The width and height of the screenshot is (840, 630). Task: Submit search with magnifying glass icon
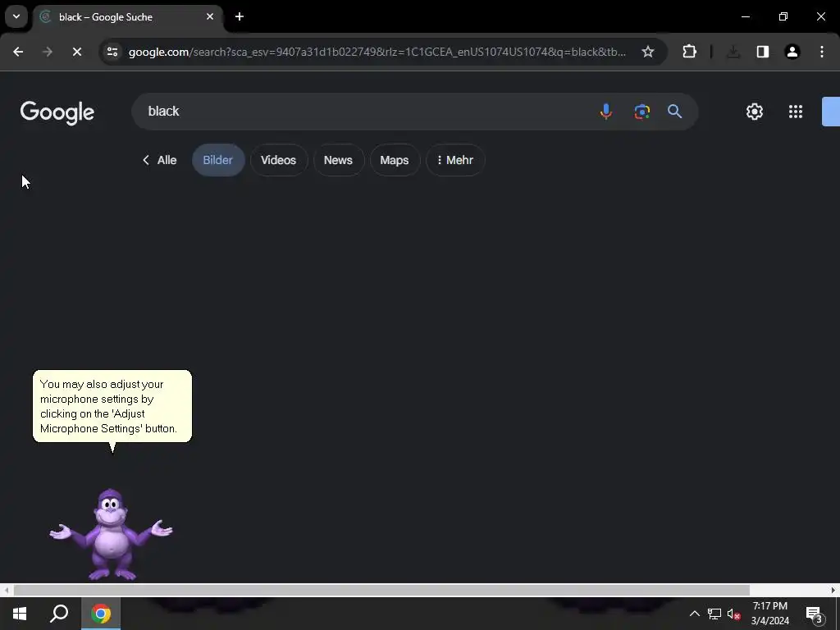click(674, 112)
